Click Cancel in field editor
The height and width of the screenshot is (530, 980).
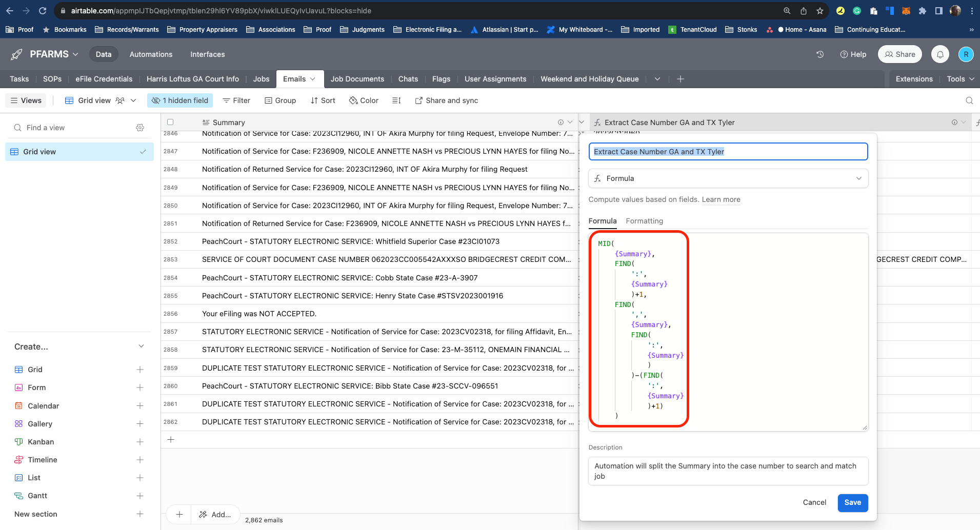(x=814, y=502)
